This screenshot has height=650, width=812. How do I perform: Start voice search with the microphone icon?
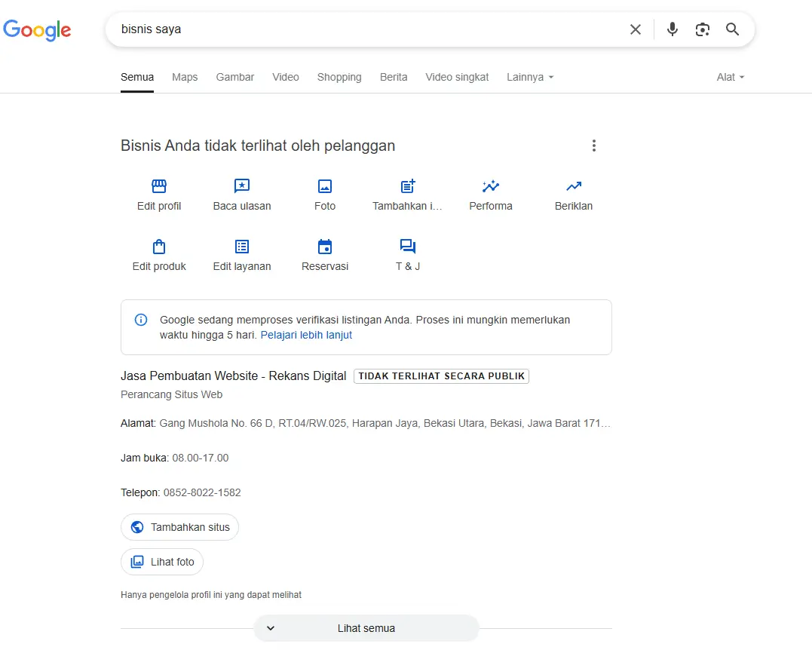pyautogui.click(x=673, y=29)
